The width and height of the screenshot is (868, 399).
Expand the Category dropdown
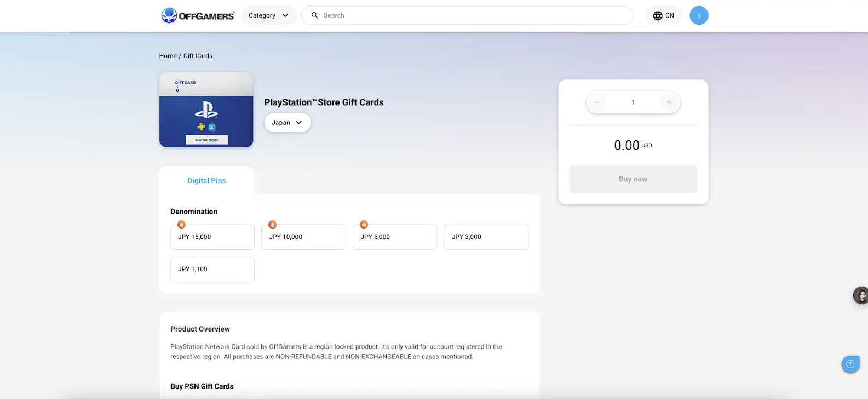tap(269, 15)
